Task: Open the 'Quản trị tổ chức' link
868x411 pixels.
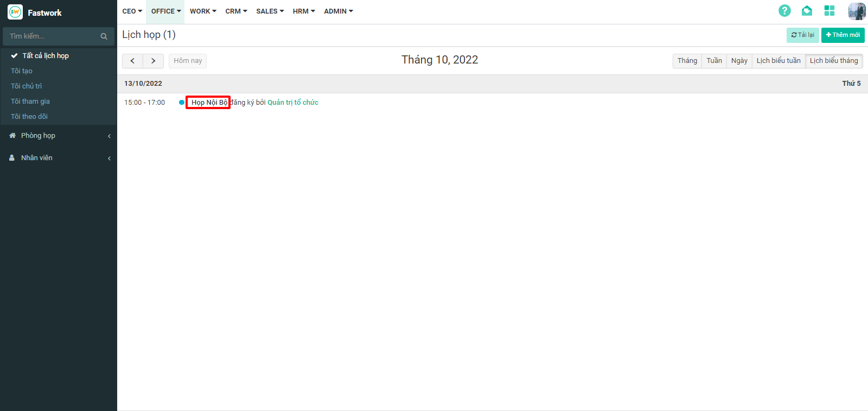Action: [293, 103]
